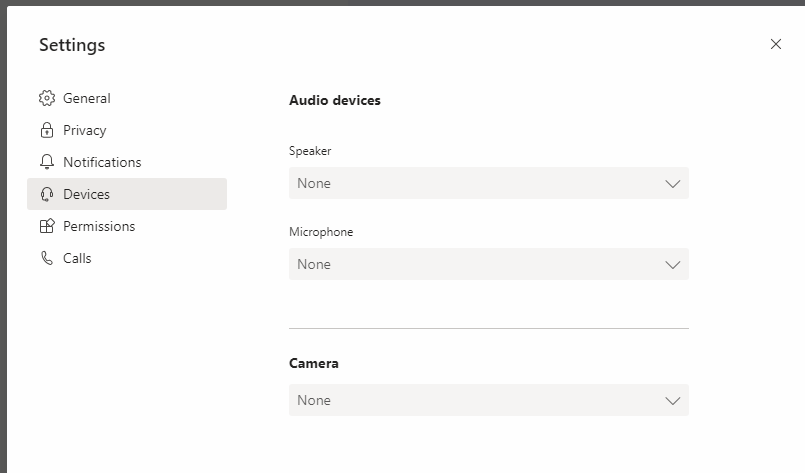Open the Permissions section label
The image size is (805, 473).
tap(99, 226)
